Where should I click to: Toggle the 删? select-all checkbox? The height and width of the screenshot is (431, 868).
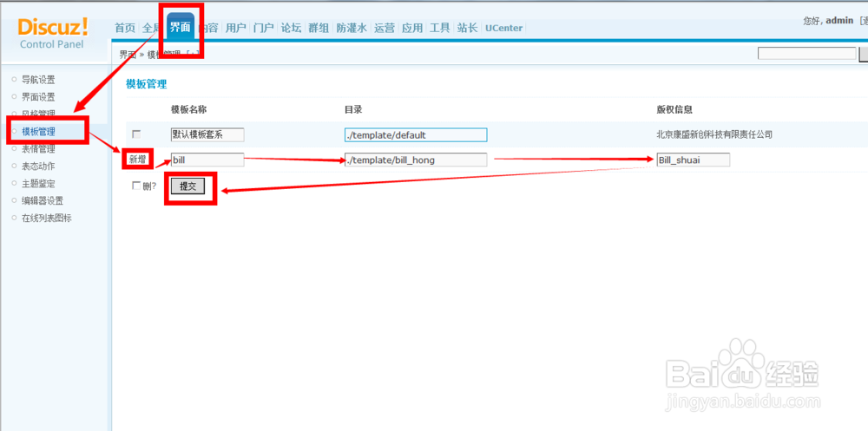point(135,186)
